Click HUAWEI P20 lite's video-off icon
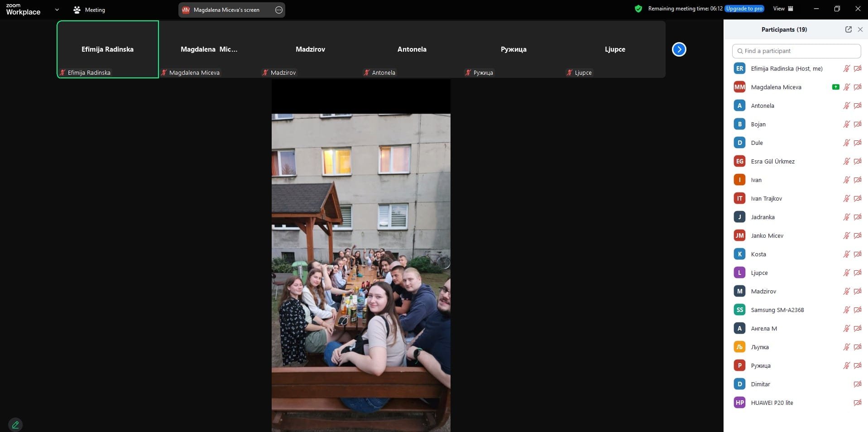The height and width of the screenshot is (432, 868). tap(858, 403)
